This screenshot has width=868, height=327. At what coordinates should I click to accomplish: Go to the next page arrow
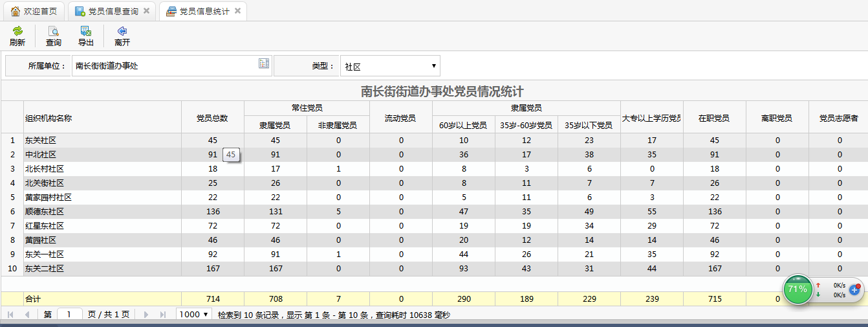[x=146, y=314]
